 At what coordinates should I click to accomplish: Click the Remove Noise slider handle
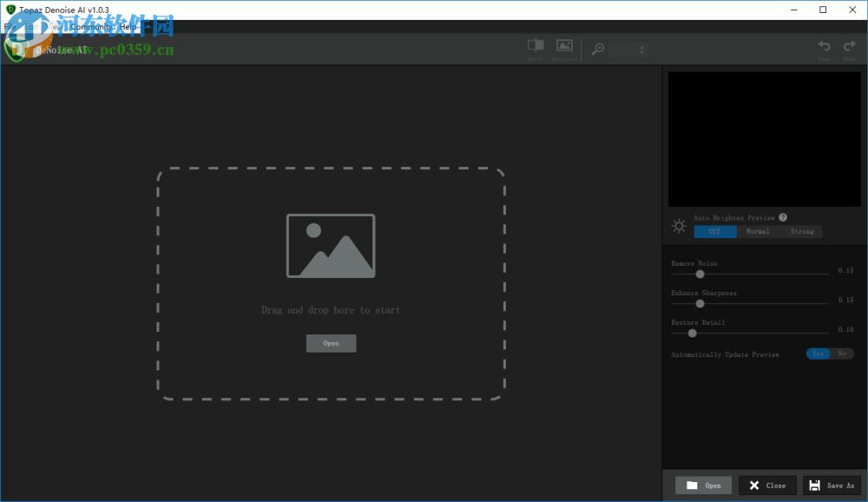pos(700,274)
